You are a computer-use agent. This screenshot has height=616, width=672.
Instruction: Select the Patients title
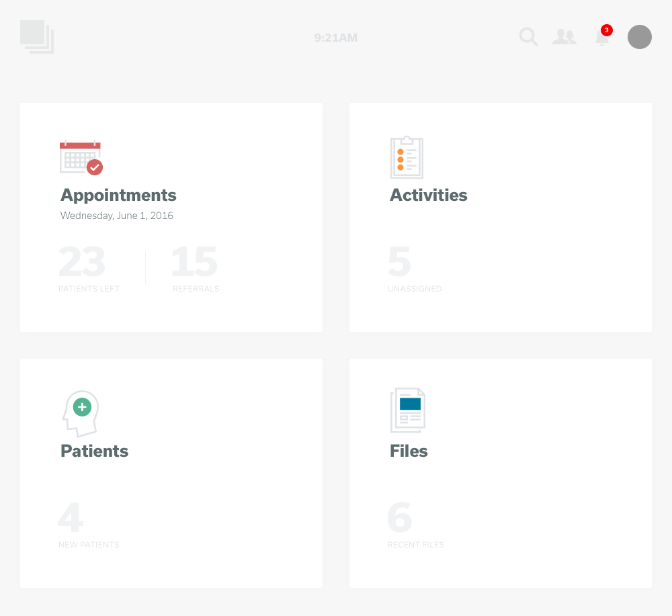[94, 451]
